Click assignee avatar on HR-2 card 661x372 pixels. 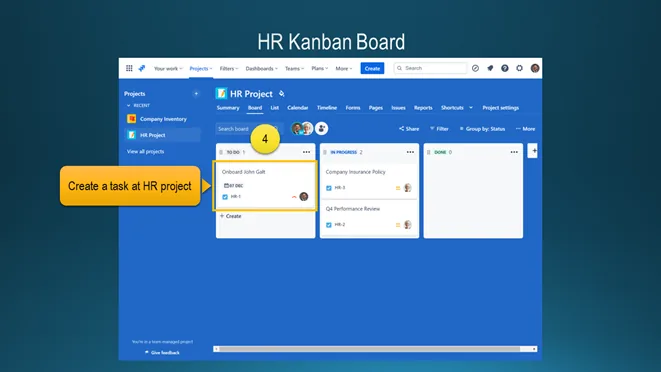coord(408,225)
